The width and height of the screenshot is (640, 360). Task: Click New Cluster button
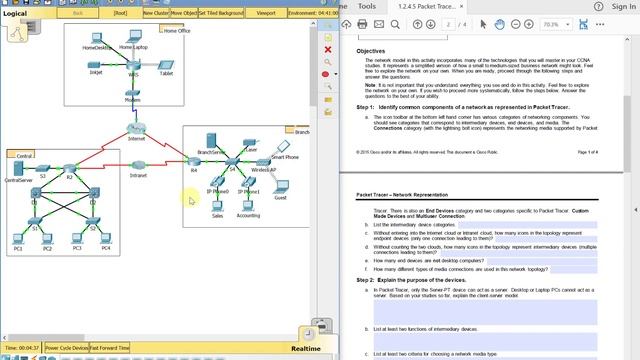pos(156,13)
